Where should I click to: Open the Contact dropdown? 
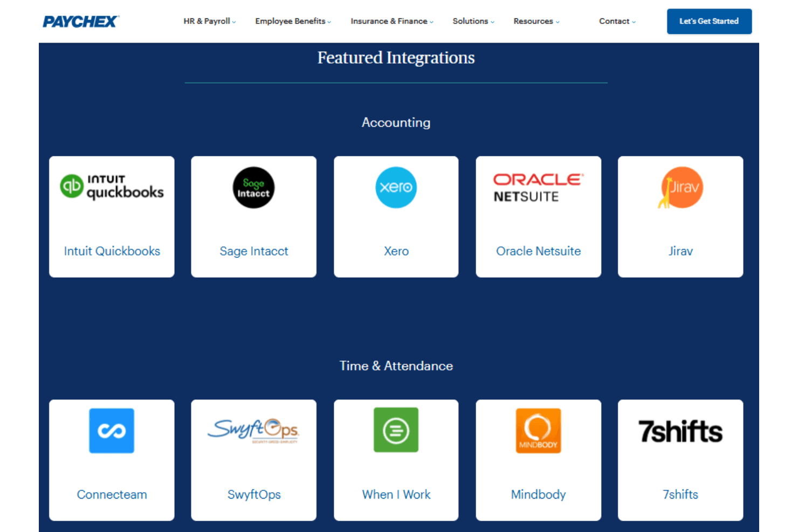[617, 22]
